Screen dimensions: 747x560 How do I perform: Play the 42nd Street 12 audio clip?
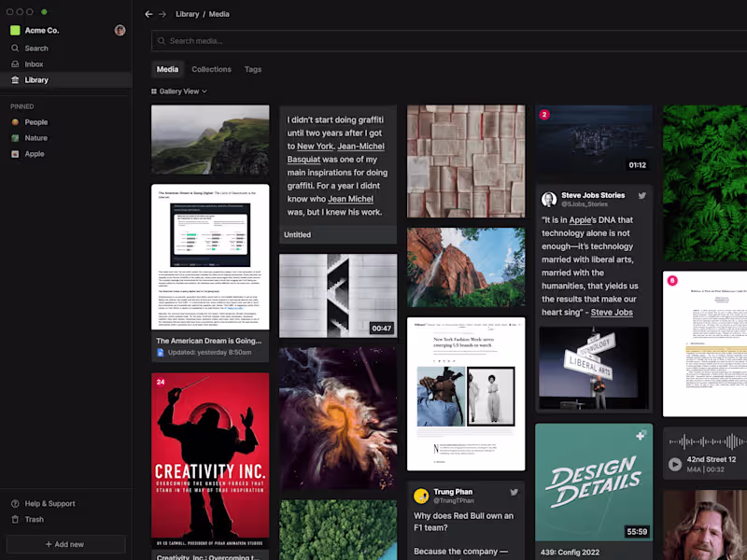(x=675, y=464)
